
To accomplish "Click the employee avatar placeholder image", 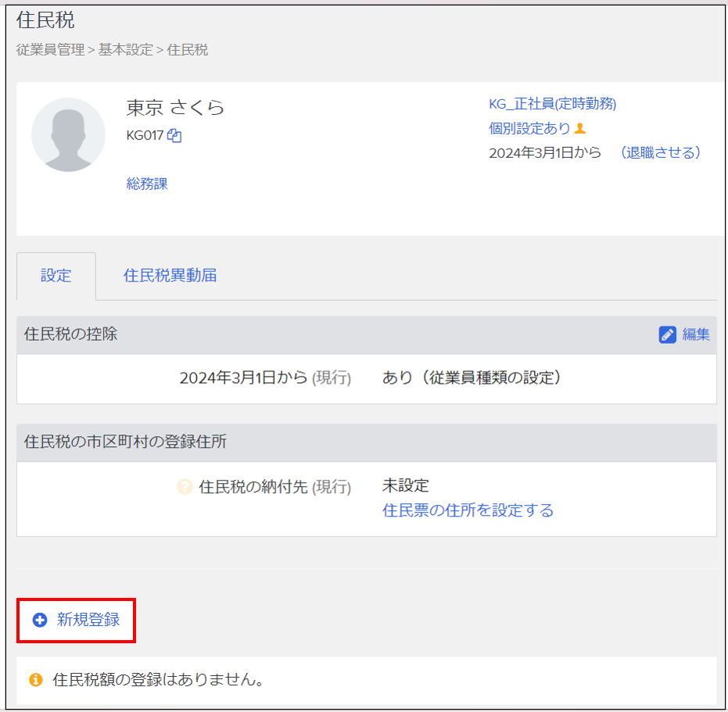I will 68,134.
